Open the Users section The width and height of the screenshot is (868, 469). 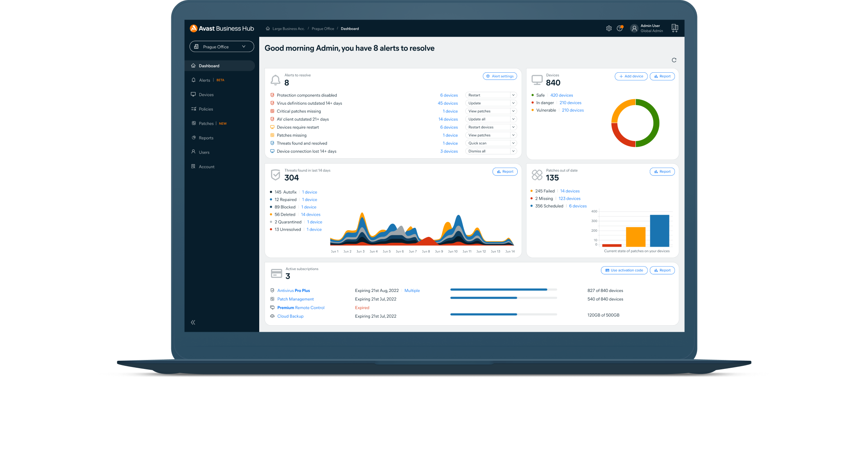[x=204, y=152]
